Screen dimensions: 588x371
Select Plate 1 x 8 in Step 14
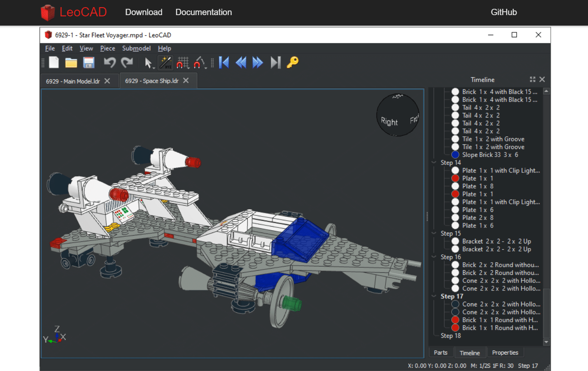[478, 186]
